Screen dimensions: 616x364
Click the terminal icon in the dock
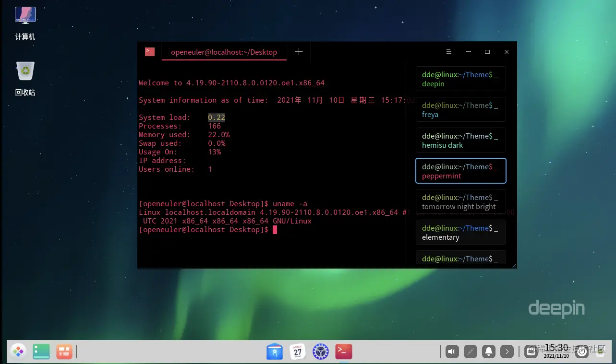[x=343, y=352]
